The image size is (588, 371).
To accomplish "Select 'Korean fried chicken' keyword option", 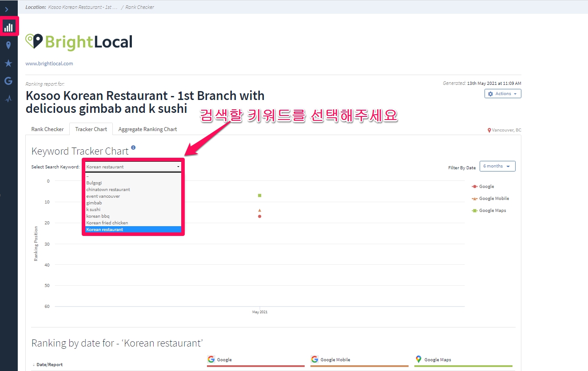I will click(133, 223).
